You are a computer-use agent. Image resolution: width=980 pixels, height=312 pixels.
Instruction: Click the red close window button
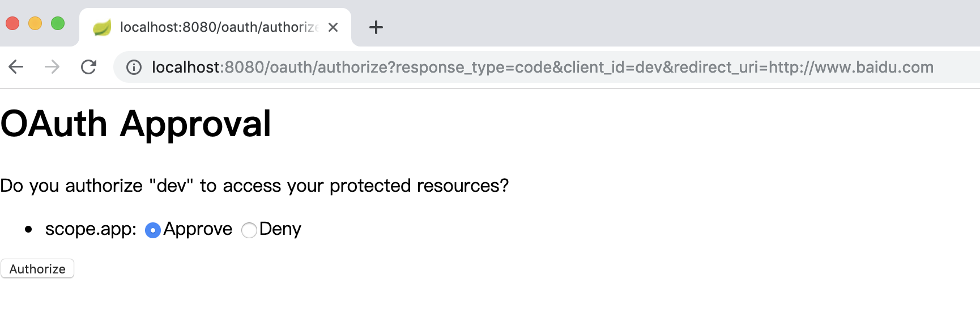pos(12,23)
